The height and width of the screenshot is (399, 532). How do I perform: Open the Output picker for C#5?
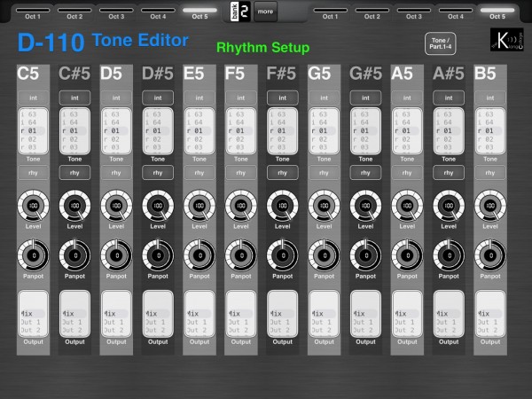74,314
